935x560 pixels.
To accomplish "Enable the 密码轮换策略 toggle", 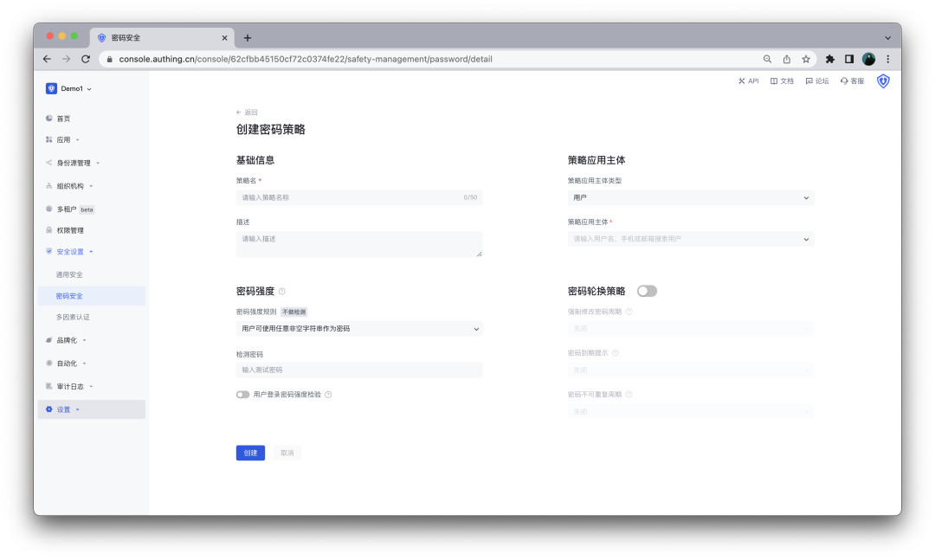I will (x=647, y=291).
